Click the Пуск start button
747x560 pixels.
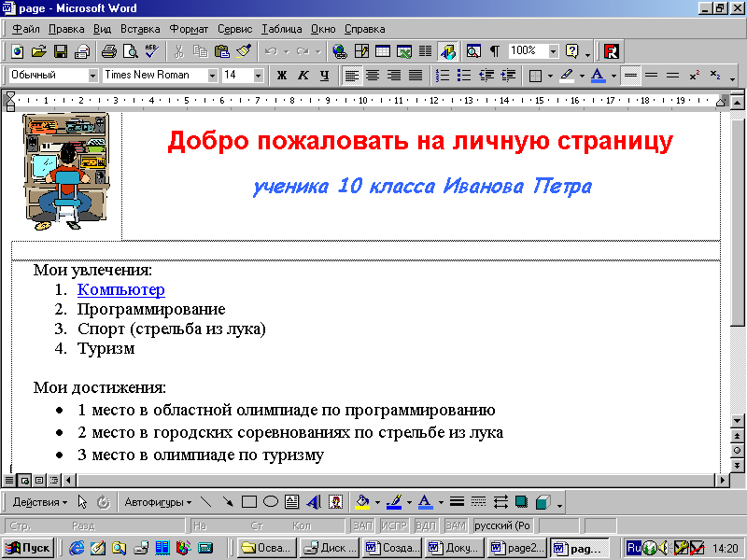[28, 548]
